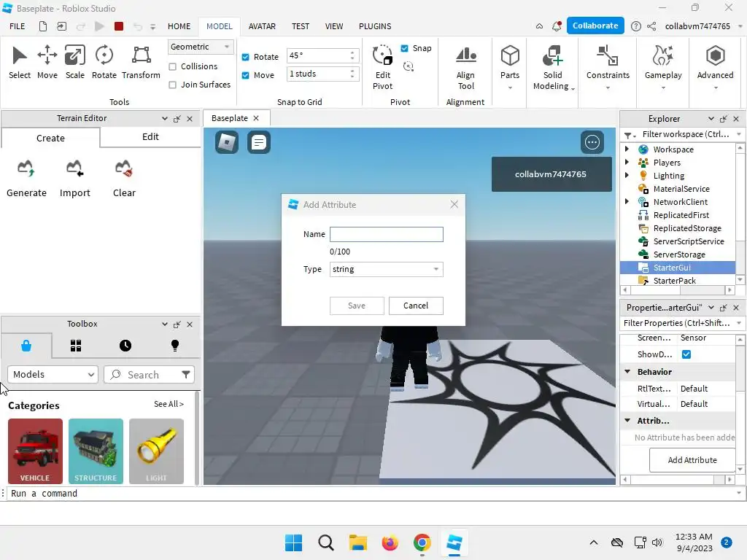The width and height of the screenshot is (747, 560).
Task: Expand the Lighting tree node
Action: pyautogui.click(x=627, y=175)
